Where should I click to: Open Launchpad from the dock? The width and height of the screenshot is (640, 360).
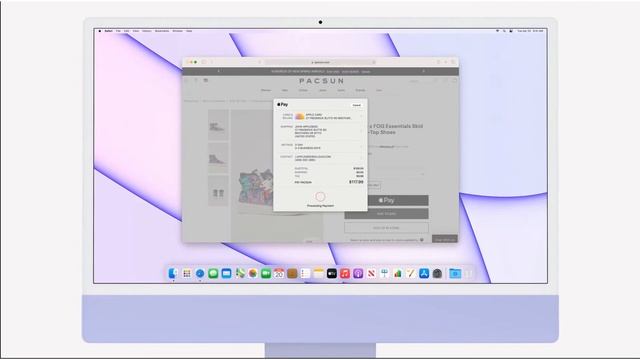187,273
